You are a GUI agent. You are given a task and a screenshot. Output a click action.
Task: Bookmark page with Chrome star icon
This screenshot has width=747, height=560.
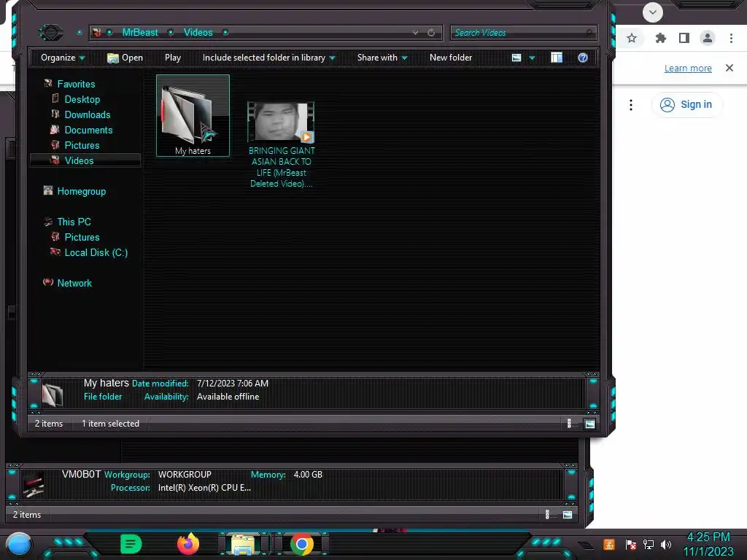(632, 38)
